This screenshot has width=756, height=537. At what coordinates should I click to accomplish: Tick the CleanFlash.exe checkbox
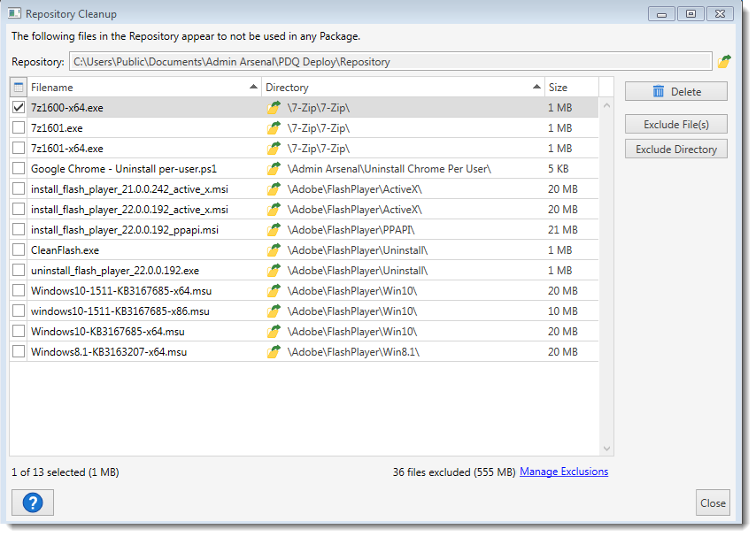(19, 250)
